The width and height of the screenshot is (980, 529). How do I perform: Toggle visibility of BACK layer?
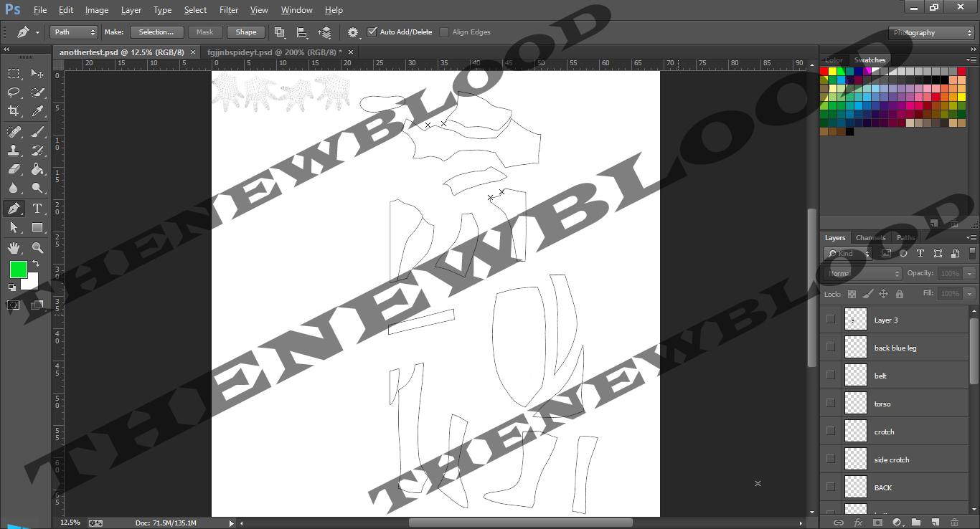pos(831,487)
